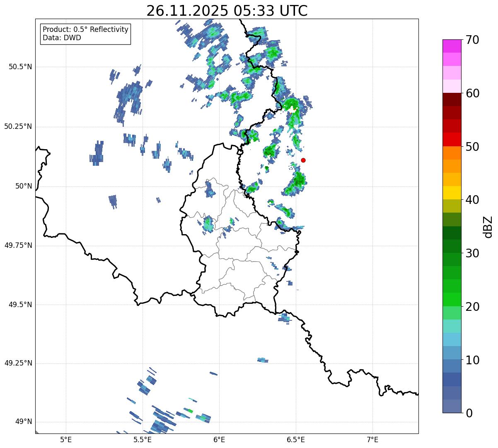Click the 50.5°N latitude label
The height and width of the screenshot is (448, 498).
coord(20,67)
